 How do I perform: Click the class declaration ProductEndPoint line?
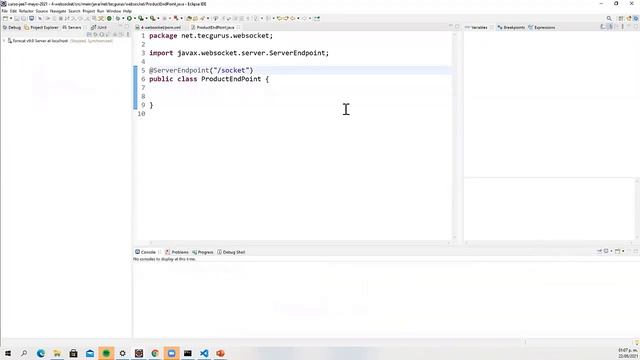tap(209, 79)
